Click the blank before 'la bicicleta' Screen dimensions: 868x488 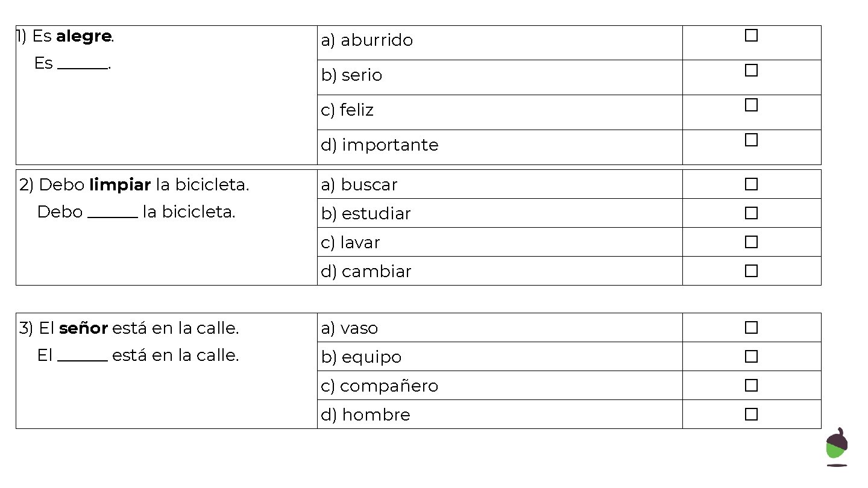(113, 214)
